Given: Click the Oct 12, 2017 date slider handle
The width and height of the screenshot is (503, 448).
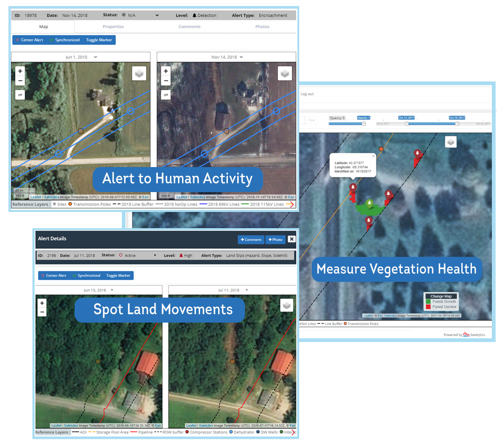Looking at the screenshot, I should (407, 124).
